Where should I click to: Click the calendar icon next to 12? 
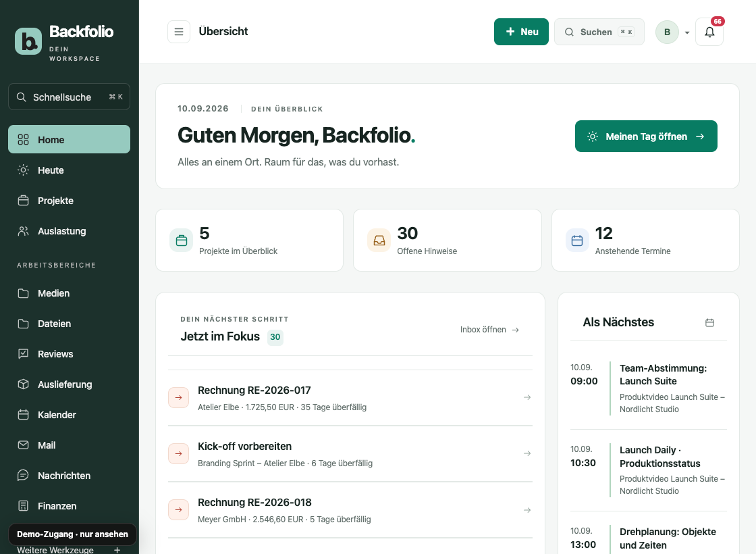[577, 241]
